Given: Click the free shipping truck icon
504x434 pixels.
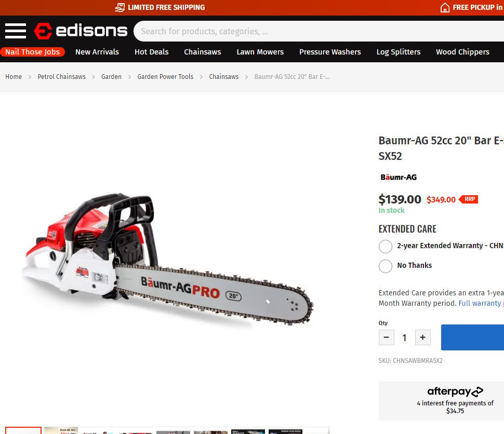Looking at the screenshot, I should click(120, 7).
